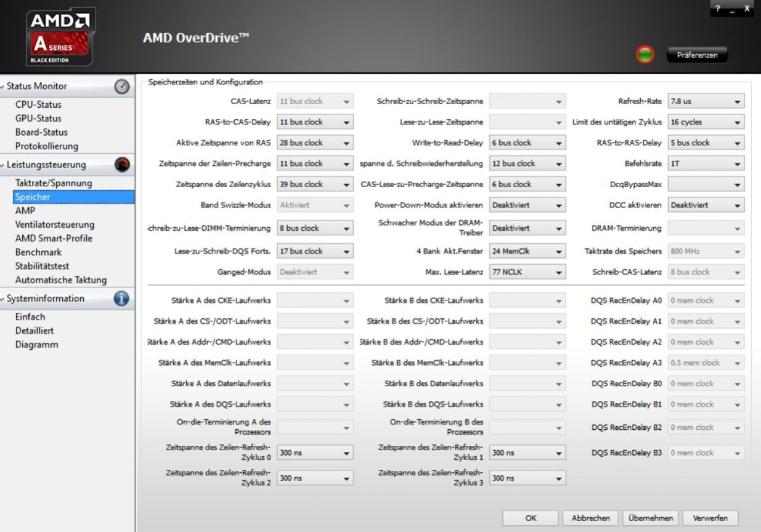The image size is (761, 532).
Task: Select the Speicher sidebar entry
Action: click(x=73, y=197)
